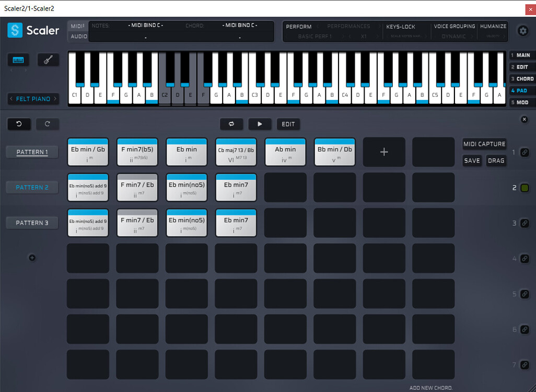Enable the loop playback icon
The image size is (536, 392).
(231, 124)
